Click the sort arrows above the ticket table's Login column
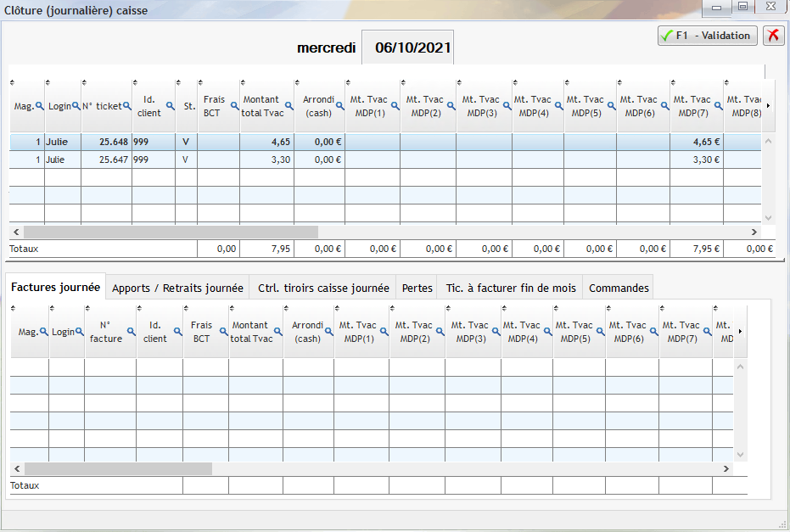This screenshot has height=532, width=790. 48,82
